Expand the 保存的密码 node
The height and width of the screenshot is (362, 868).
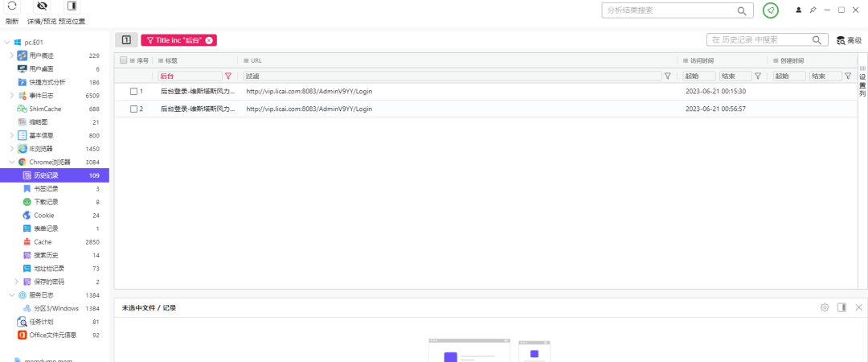click(x=17, y=282)
